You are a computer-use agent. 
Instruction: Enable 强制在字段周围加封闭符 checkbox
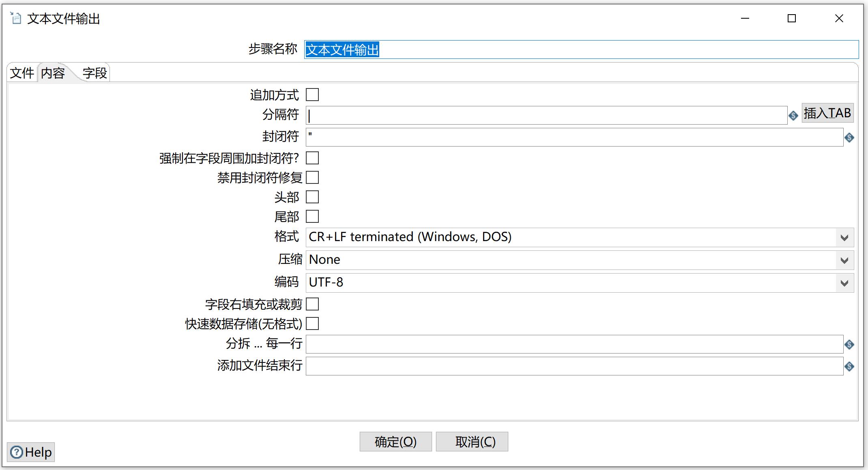click(314, 157)
